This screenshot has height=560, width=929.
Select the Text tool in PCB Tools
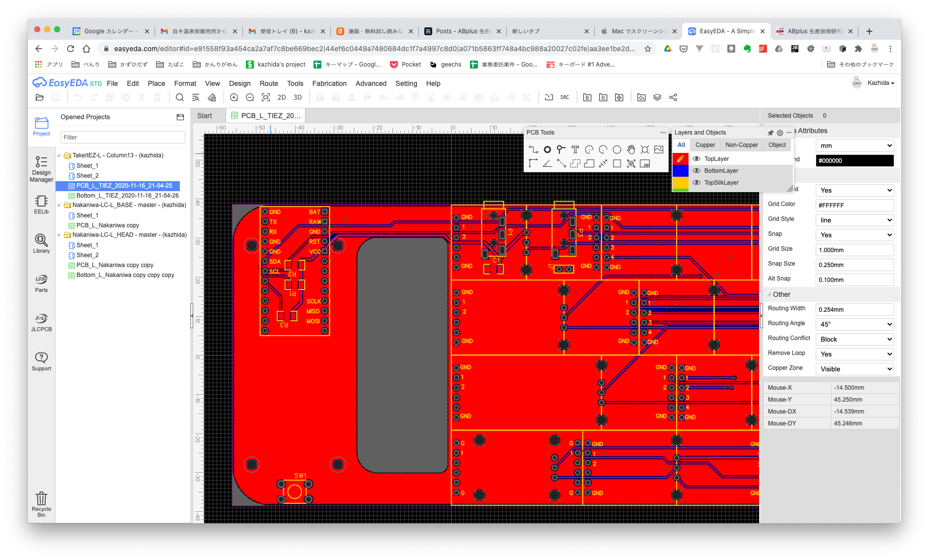pyautogui.click(x=575, y=149)
